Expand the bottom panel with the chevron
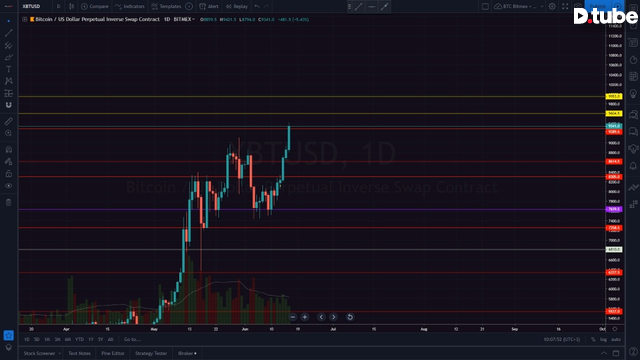Screen dimensions: 640x360 tap(604, 353)
